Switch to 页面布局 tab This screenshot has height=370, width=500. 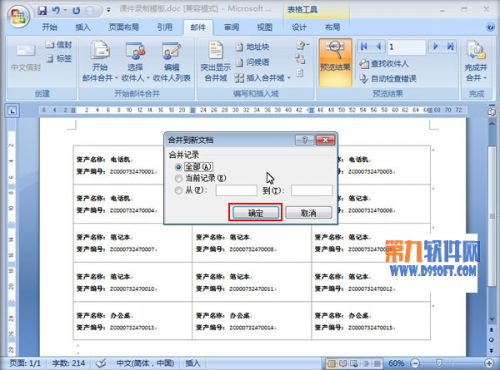(x=124, y=27)
